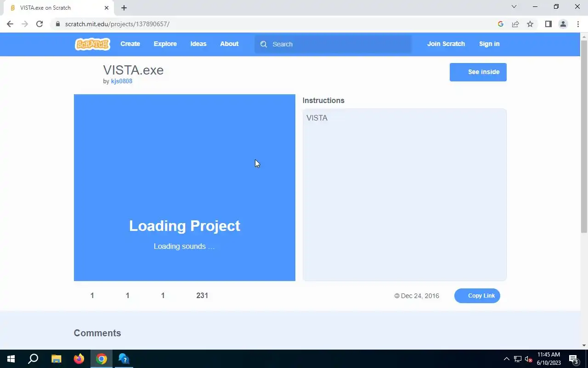This screenshot has width=588, height=368.
Task: Click the address bar URL
Action: coord(117,24)
